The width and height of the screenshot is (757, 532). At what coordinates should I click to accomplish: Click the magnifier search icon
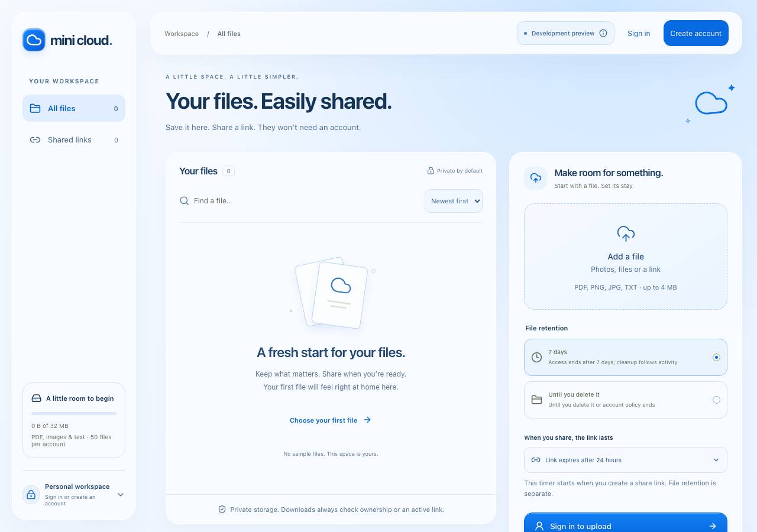pyautogui.click(x=185, y=201)
